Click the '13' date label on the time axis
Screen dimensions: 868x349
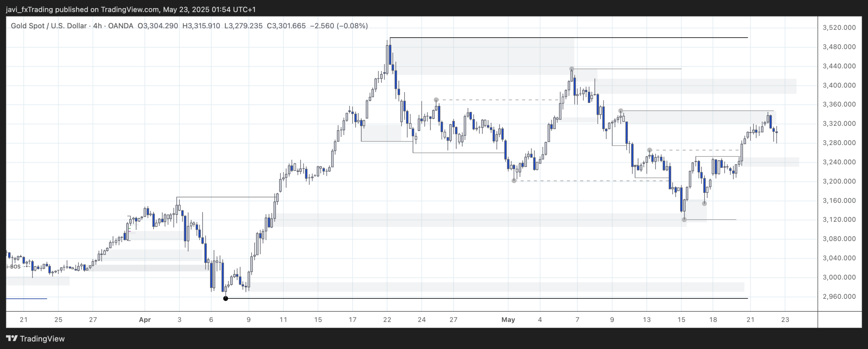647,320
